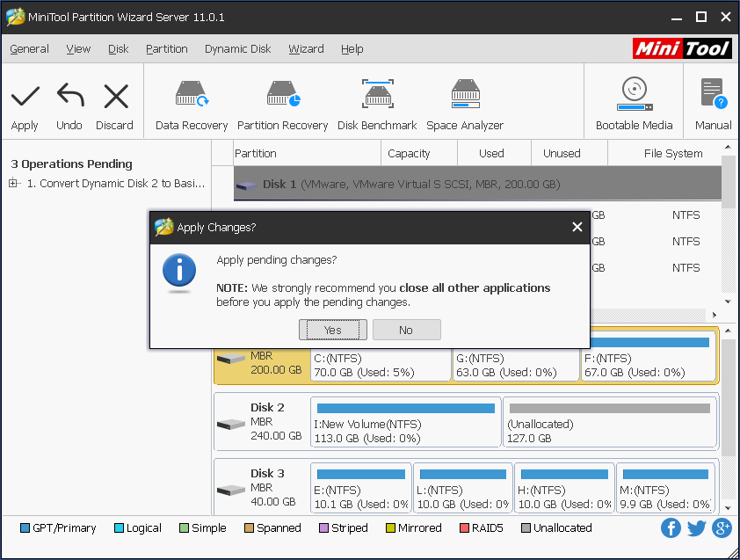Click the horizontal scroll right arrow
Screen dimensions: 740x560
click(715, 315)
